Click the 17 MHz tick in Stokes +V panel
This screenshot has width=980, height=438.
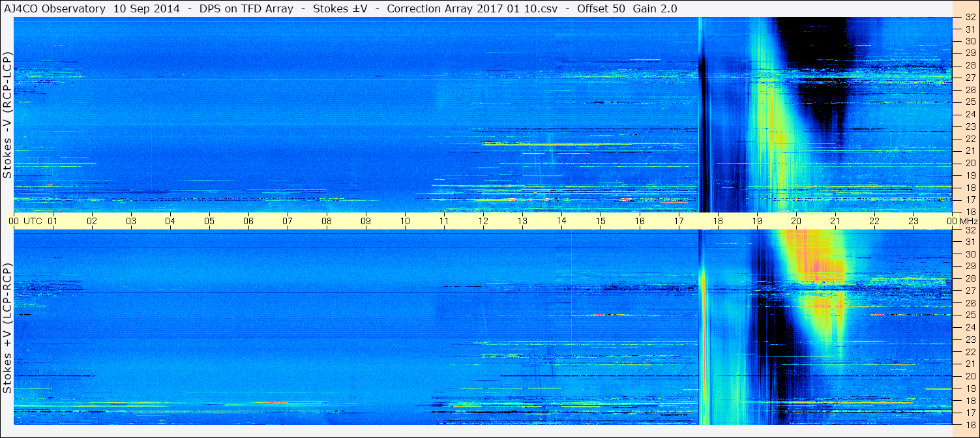pyautogui.click(x=970, y=412)
